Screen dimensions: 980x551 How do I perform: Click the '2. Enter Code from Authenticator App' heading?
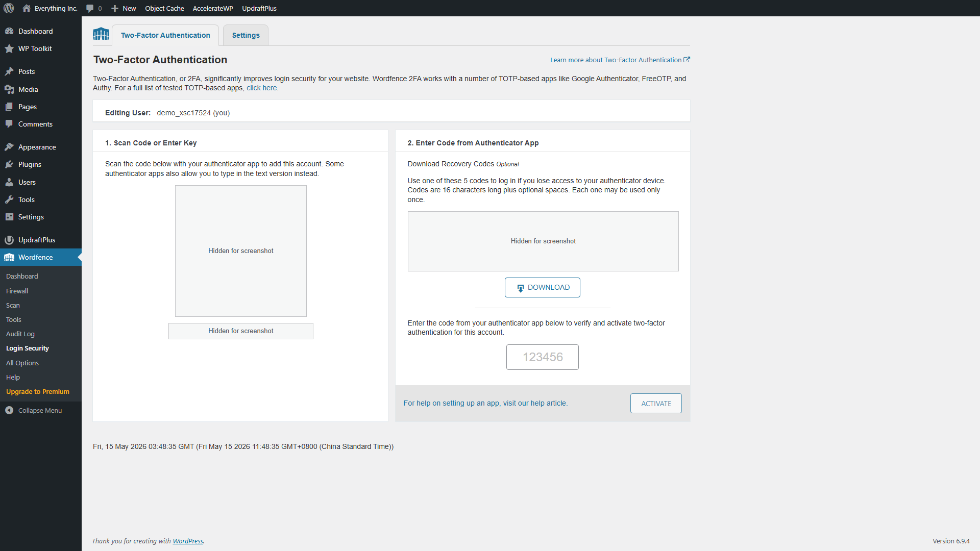(473, 143)
